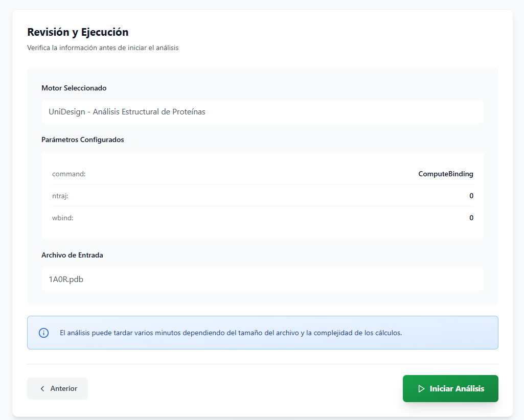Click the ntraj value of 0

471,196
